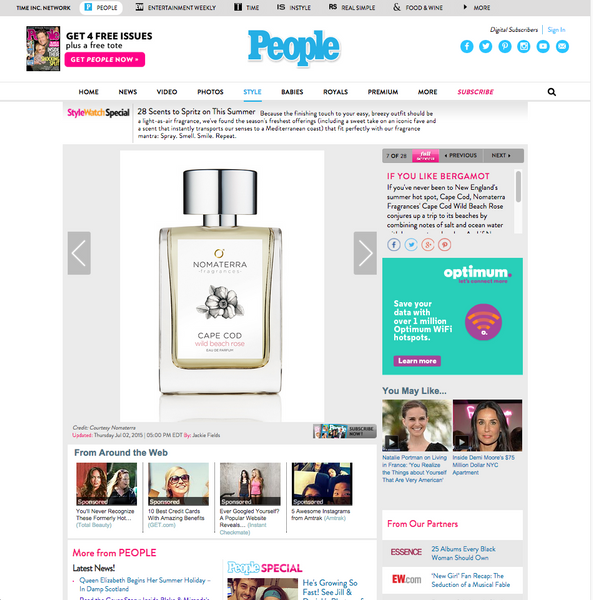Open the MORE navigation menu
593x600 pixels.
click(427, 92)
